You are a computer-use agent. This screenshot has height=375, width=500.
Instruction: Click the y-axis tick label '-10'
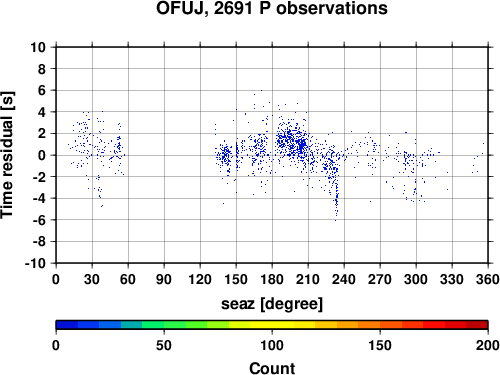click(x=36, y=264)
